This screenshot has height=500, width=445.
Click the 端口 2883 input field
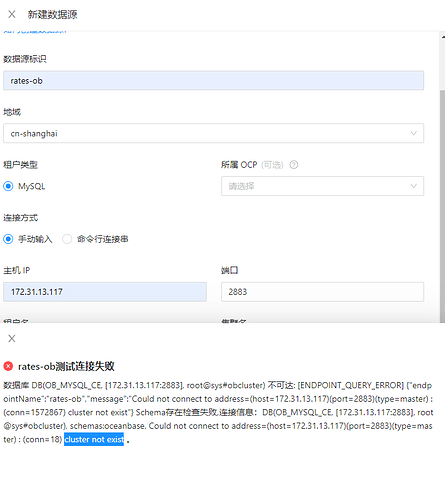[322, 292]
